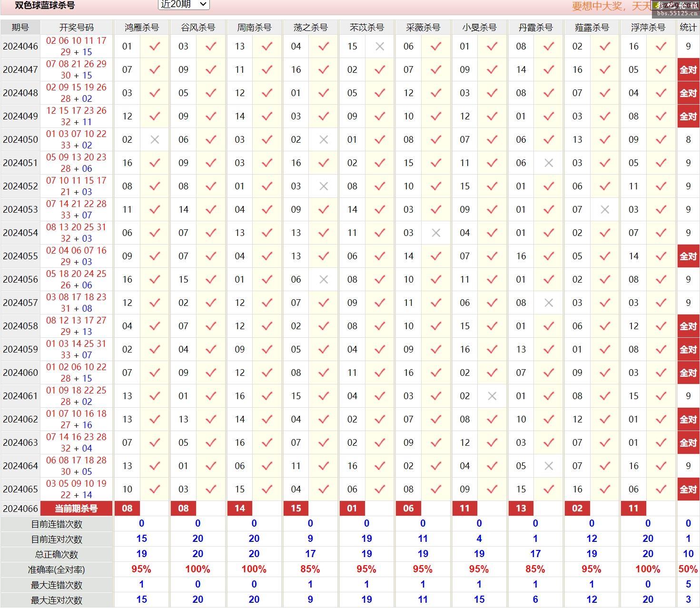Click the current kill number 14 under 周南杀号
Screen dimensions: 700x608
click(x=240, y=509)
